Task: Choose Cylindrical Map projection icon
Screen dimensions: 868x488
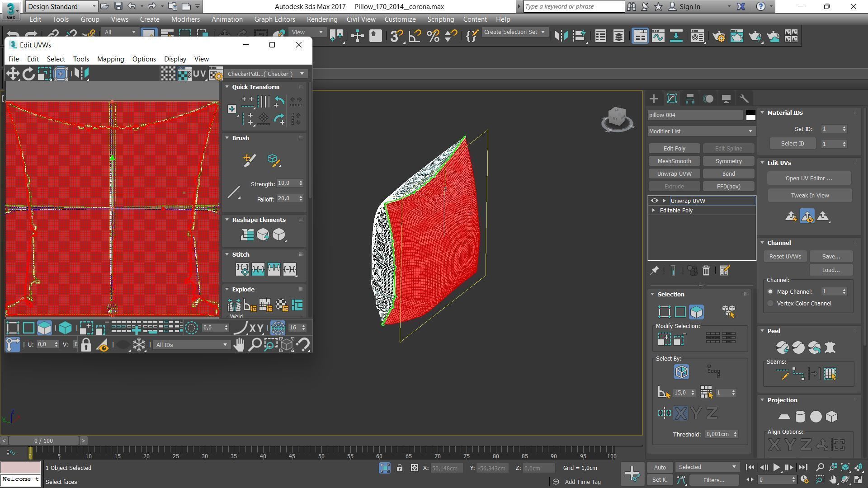Action: point(800,417)
